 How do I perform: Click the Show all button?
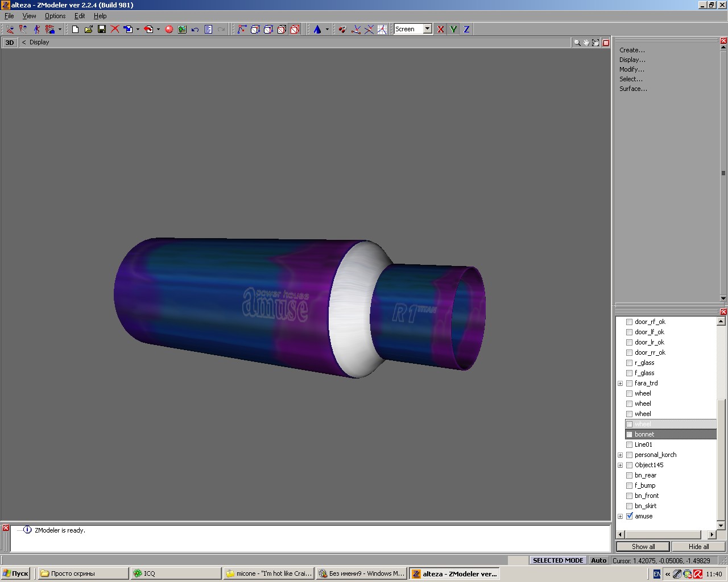tap(643, 546)
